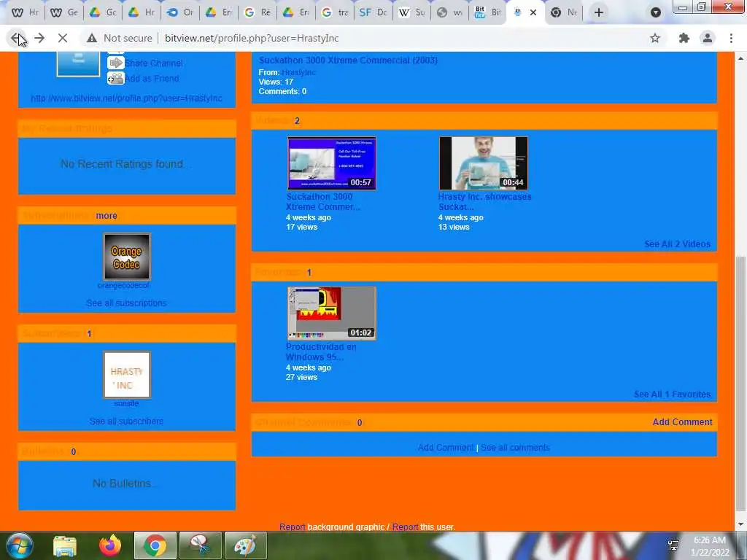Image resolution: width=747 pixels, height=560 pixels.
Task: Click the Add as Friend link
Action: point(152,78)
